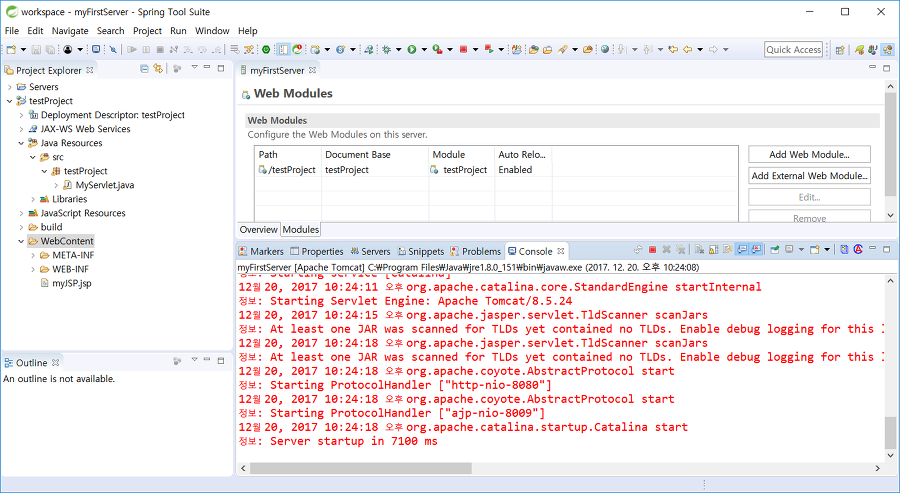Click the Search flashlight icon

tap(562, 50)
